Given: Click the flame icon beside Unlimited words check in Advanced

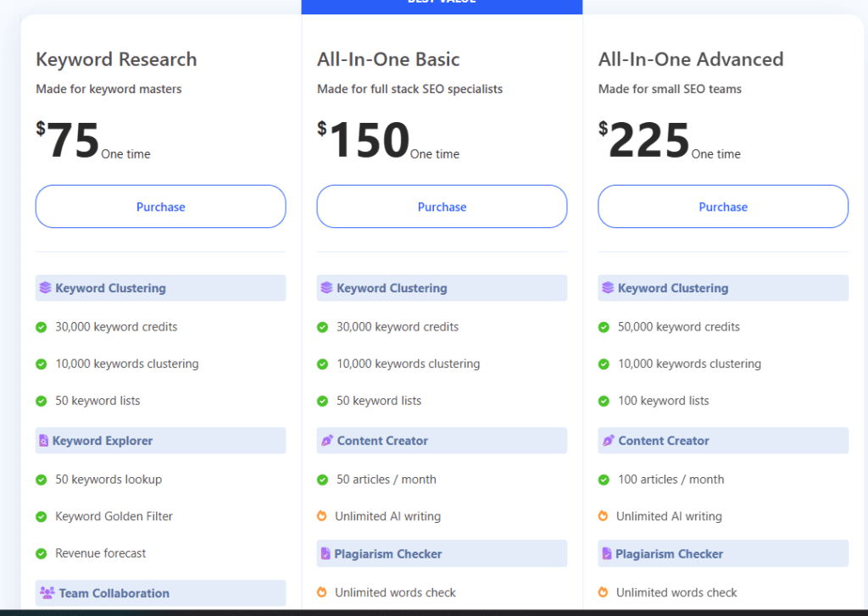Looking at the screenshot, I should [604, 592].
